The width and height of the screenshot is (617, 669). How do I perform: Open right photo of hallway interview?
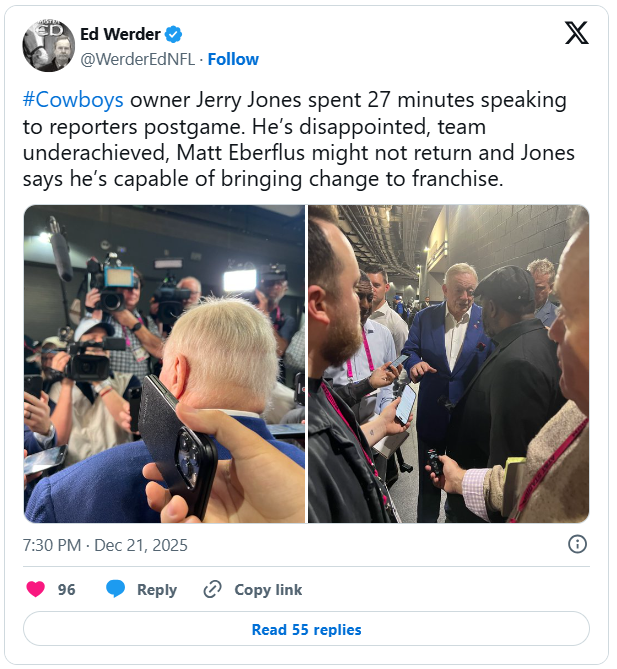[x=449, y=364]
